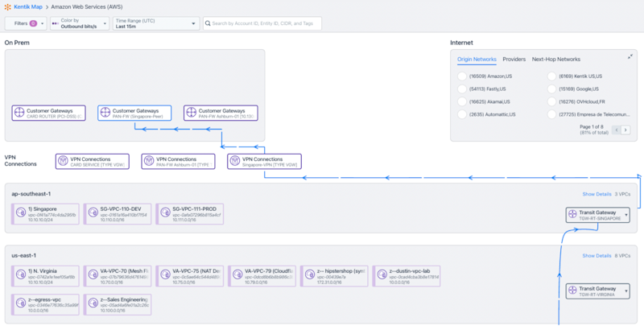Click the SG-VPC-110-DEV VPC icon
Screen dimensions: 644x330
[x=93, y=212]
